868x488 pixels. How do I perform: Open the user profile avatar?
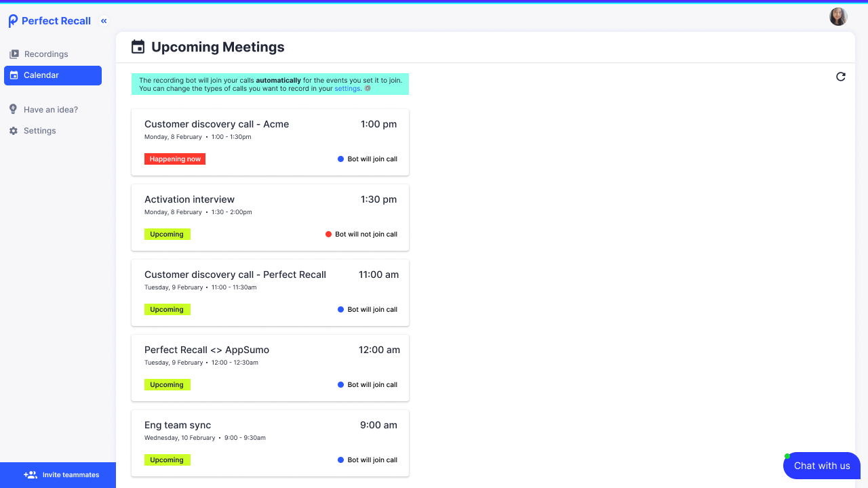pos(838,17)
